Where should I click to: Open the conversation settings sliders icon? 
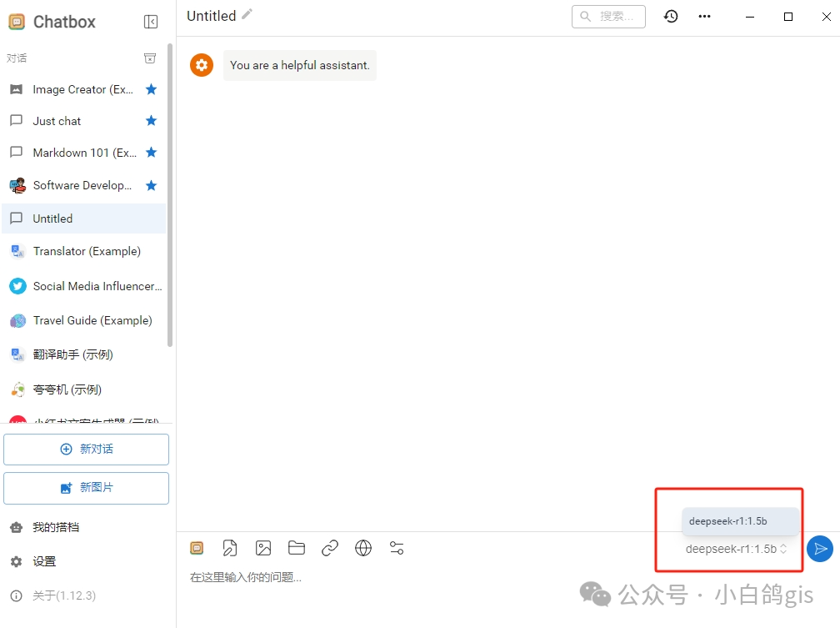tap(397, 548)
